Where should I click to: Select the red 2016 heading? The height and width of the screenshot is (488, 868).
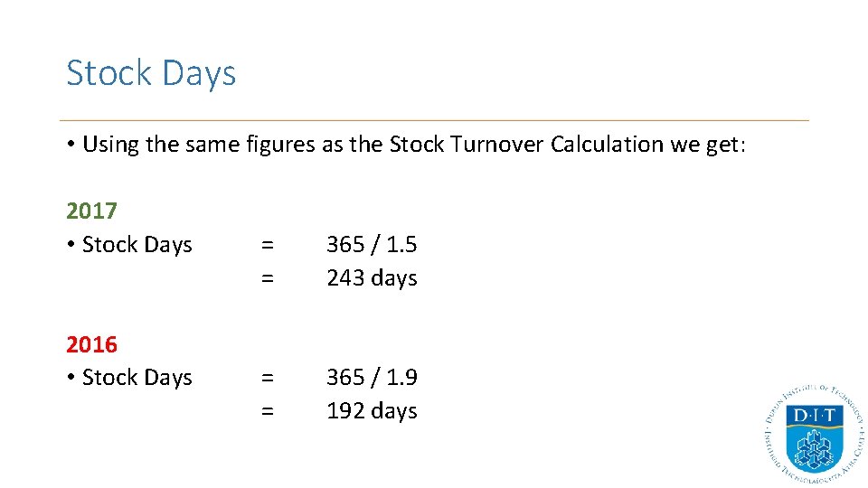click(x=91, y=344)
